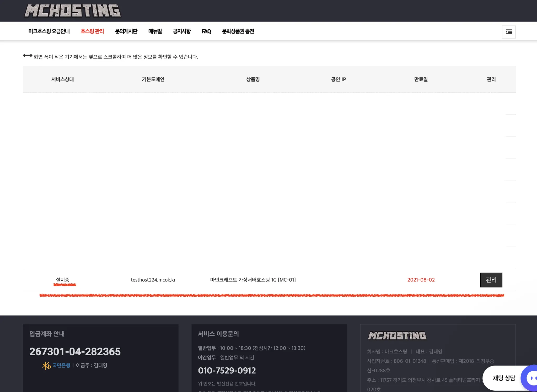Image resolution: width=537 pixels, height=392 pixels.
Task: Select 호스팅 관리 menu item
Action: tap(92, 31)
